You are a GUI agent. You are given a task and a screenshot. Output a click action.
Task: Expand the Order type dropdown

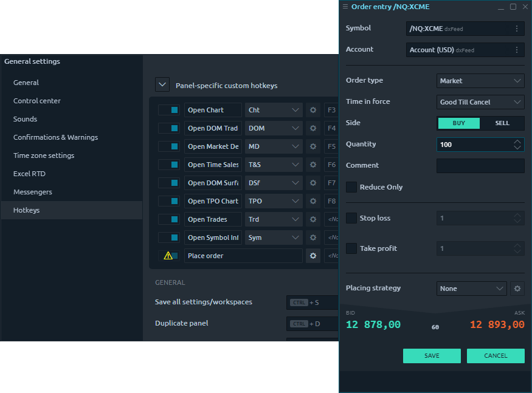tap(480, 81)
